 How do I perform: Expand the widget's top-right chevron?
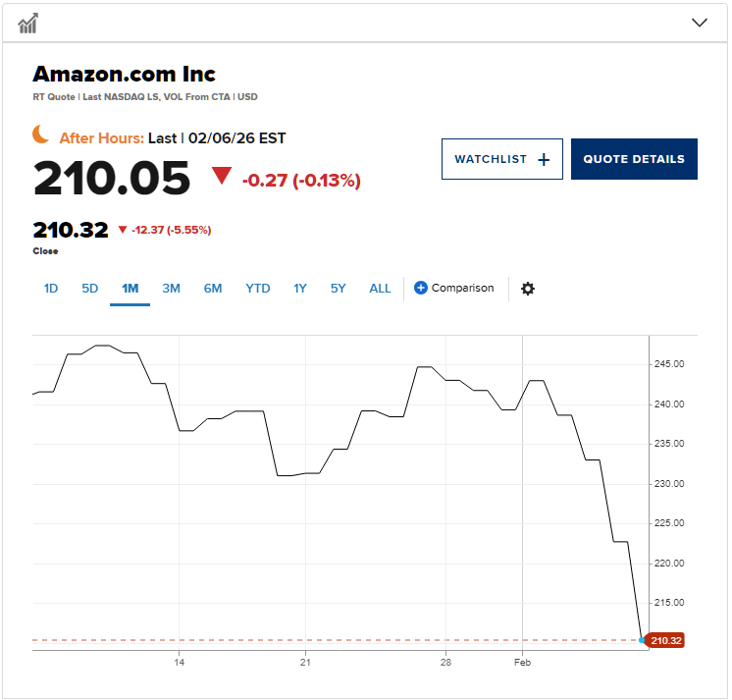(x=700, y=23)
